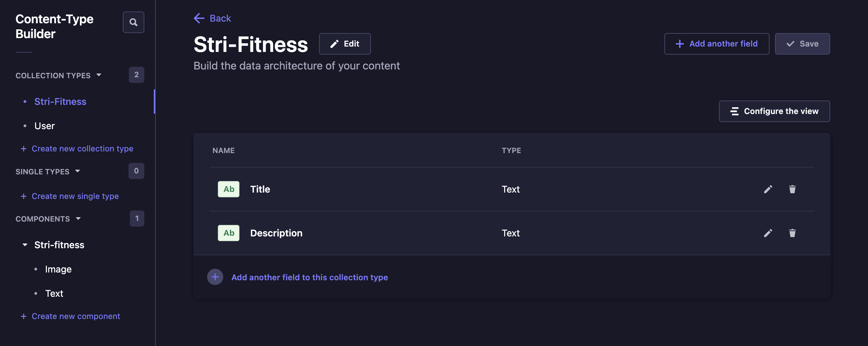868x346 pixels.
Task: Create new single type
Action: 70,196
